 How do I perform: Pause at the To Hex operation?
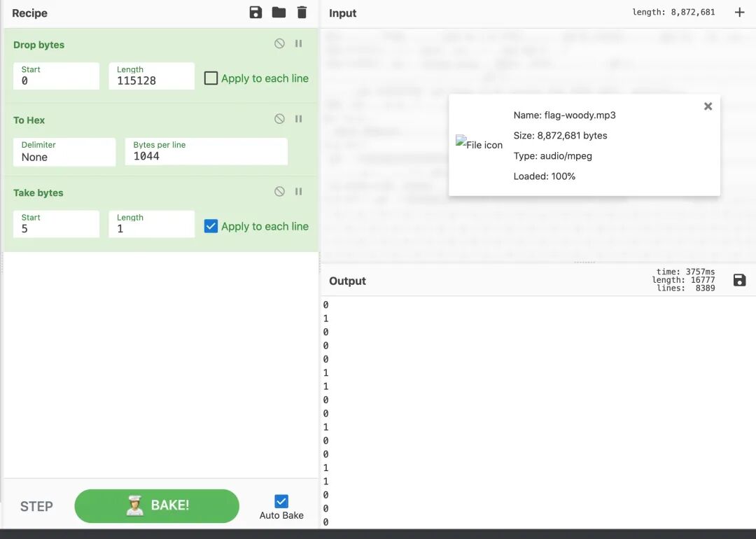[x=298, y=118]
